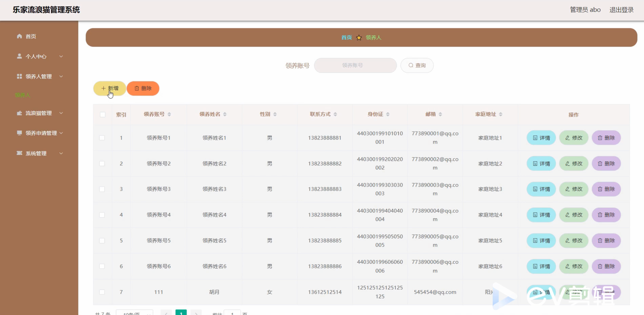Focus the 领养账号 search input

355,65
